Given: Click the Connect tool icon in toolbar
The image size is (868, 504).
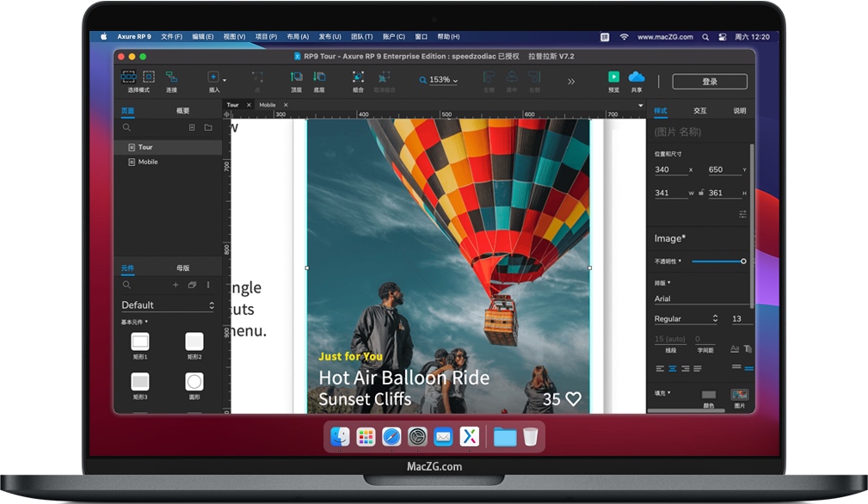Looking at the screenshot, I should pyautogui.click(x=171, y=77).
